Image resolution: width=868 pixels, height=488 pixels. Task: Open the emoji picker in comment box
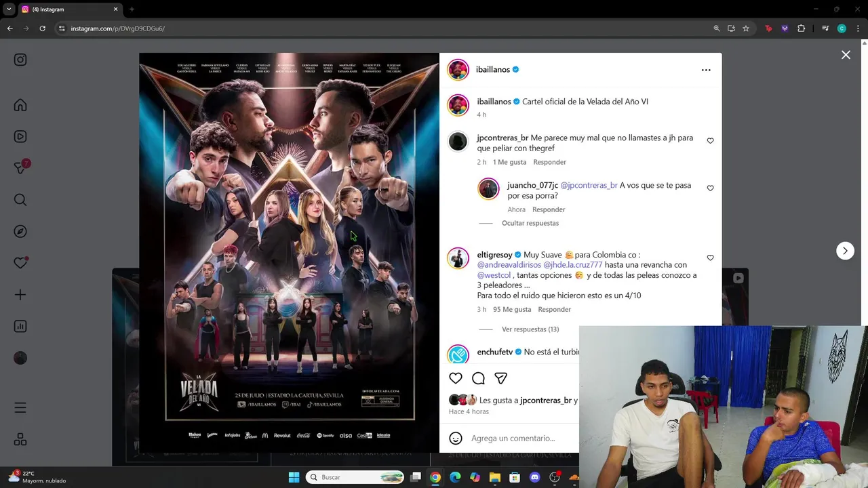pyautogui.click(x=456, y=438)
